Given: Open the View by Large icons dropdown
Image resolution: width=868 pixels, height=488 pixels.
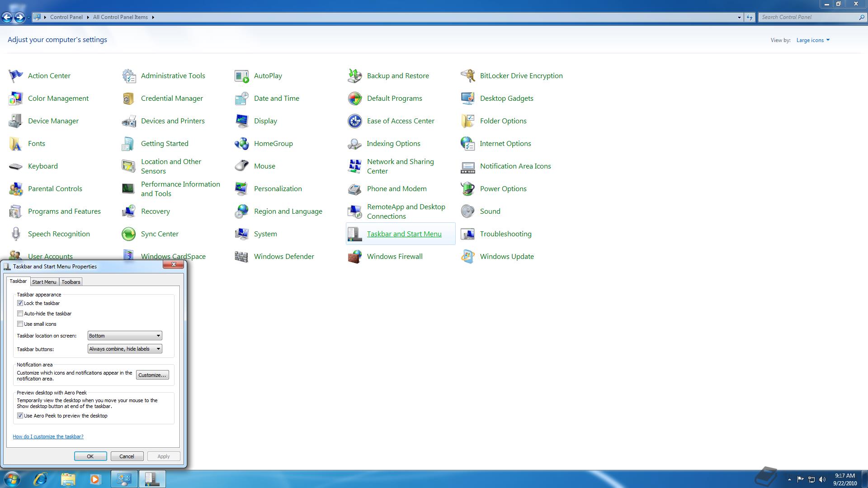Looking at the screenshot, I should pyautogui.click(x=813, y=40).
